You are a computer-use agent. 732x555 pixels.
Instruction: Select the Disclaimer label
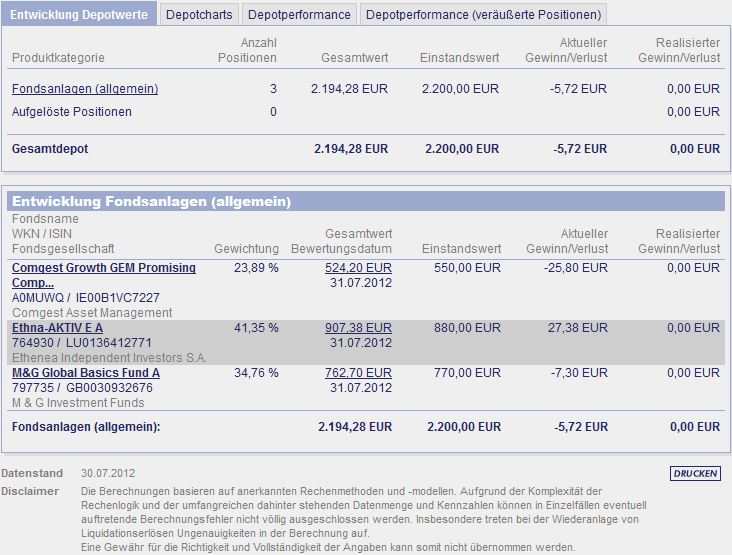(x=30, y=491)
